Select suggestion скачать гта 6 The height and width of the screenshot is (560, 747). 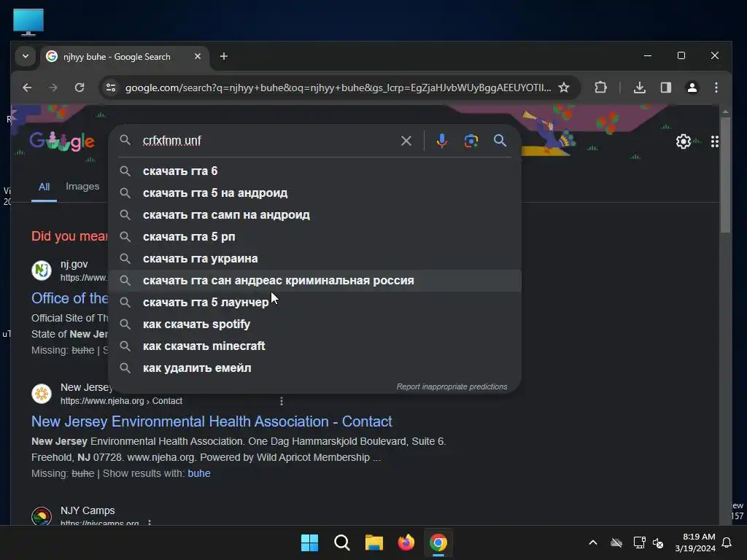coord(315,171)
